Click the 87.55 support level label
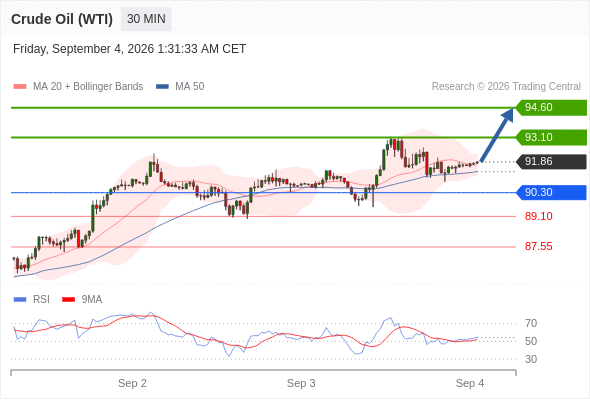 [538, 246]
